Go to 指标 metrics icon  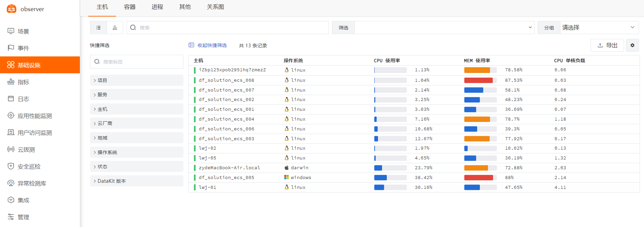pyautogui.click(x=11, y=82)
